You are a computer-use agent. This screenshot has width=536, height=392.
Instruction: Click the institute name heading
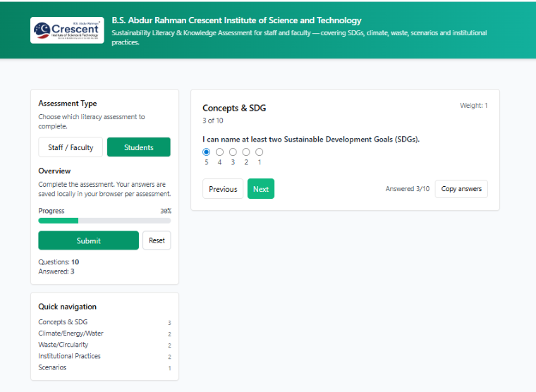[236, 20]
